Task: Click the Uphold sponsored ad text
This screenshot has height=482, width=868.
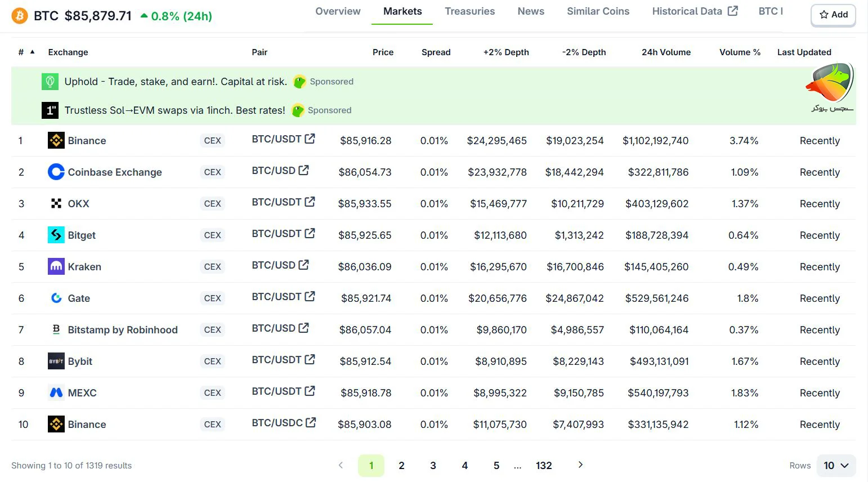Action: point(176,82)
